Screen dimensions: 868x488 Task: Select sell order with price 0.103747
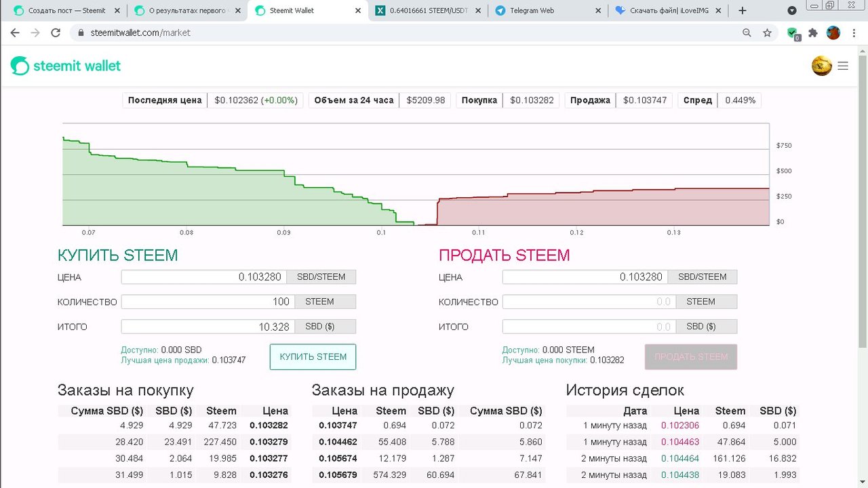pyautogui.click(x=429, y=426)
